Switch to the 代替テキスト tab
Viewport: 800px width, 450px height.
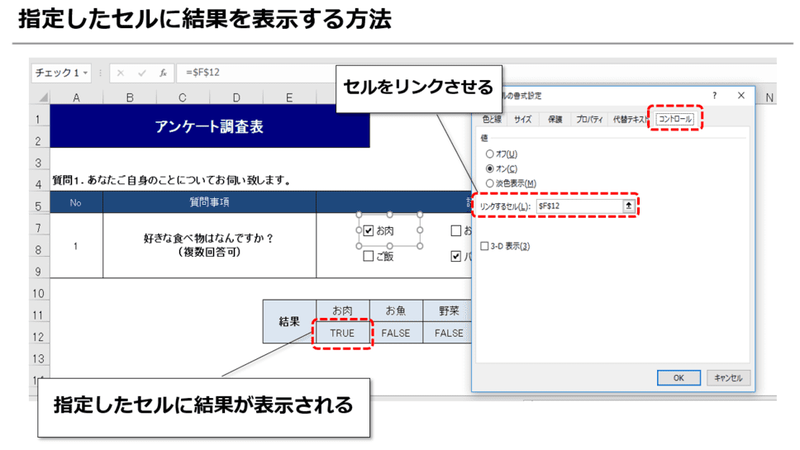631,119
